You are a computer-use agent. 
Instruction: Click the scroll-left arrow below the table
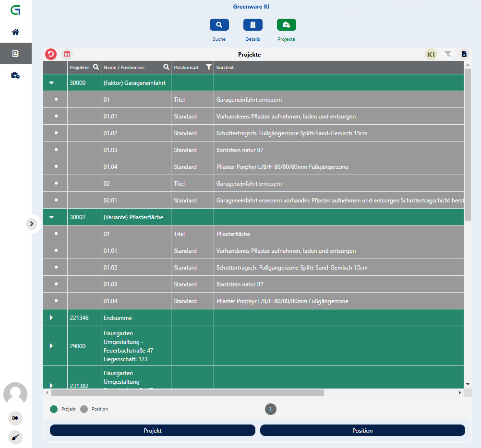click(x=47, y=392)
